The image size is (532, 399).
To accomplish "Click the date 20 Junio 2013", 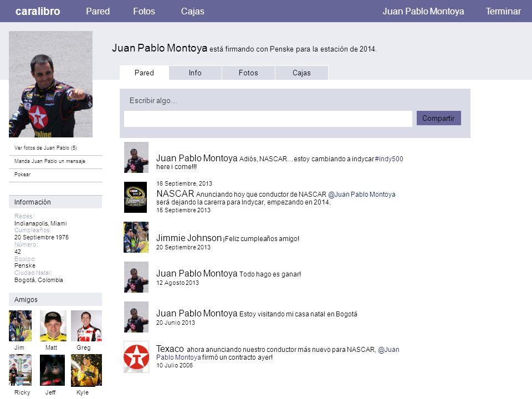I will coord(176,323).
